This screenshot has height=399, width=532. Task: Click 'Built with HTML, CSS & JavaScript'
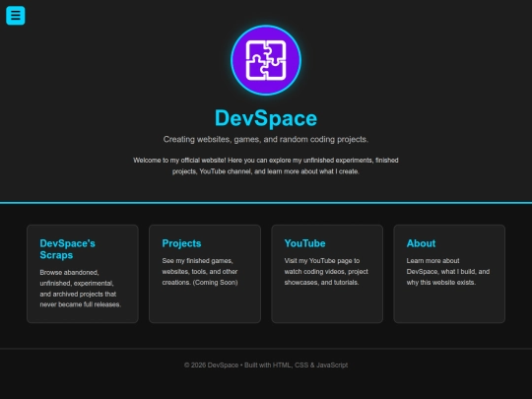pyautogui.click(x=296, y=366)
